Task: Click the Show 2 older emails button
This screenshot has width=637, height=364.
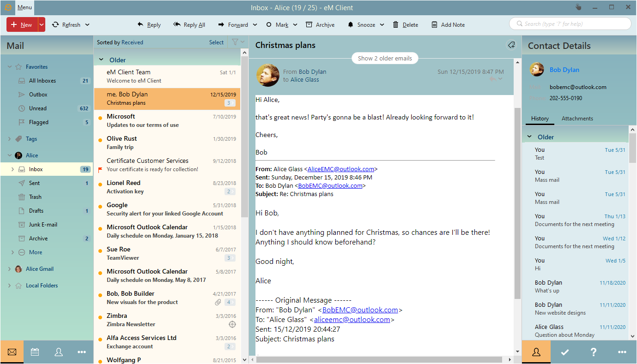Action: (385, 58)
